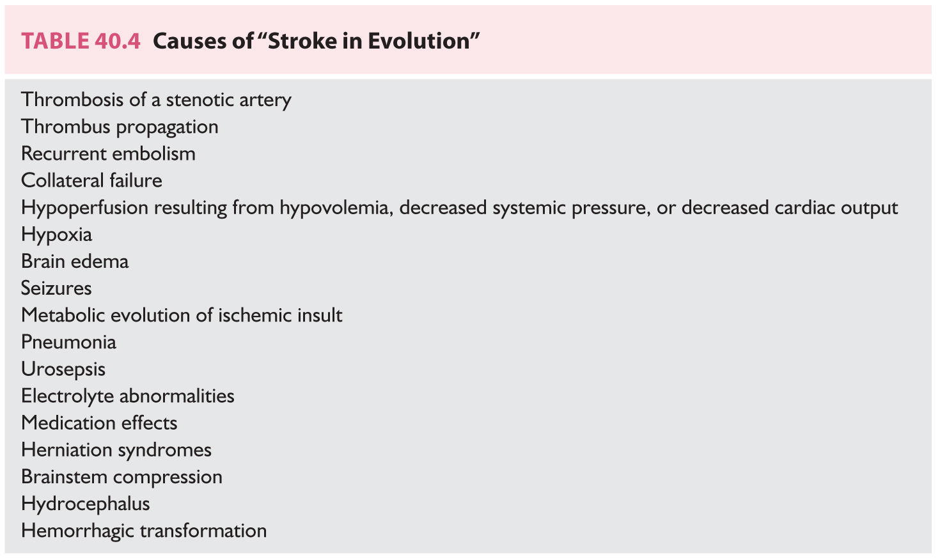Click on "Collateral failure" text

click(x=91, y=180)
